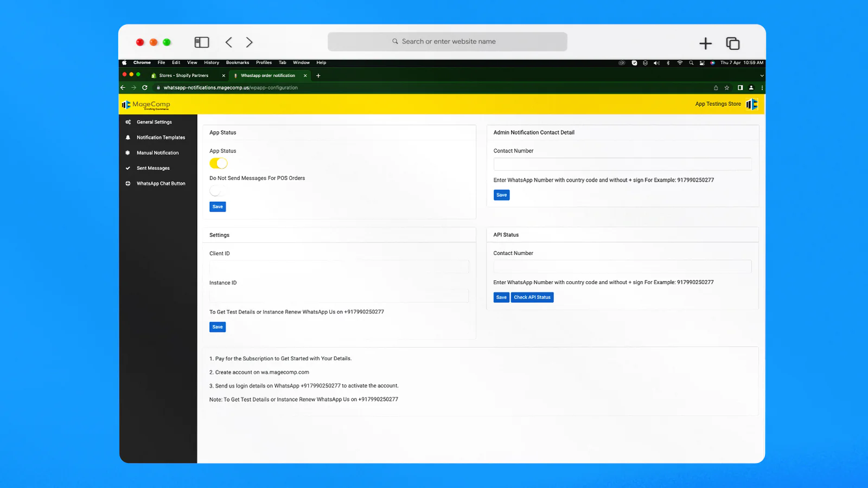The width and height of the screenshot is (868, 488).
Task: Open new Chrome tab with plus
Action: (x=318, y=75)
